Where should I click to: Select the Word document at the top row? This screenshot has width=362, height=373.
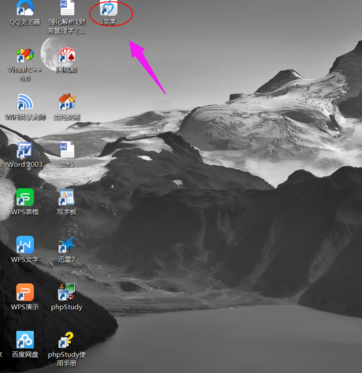(67, 8)
